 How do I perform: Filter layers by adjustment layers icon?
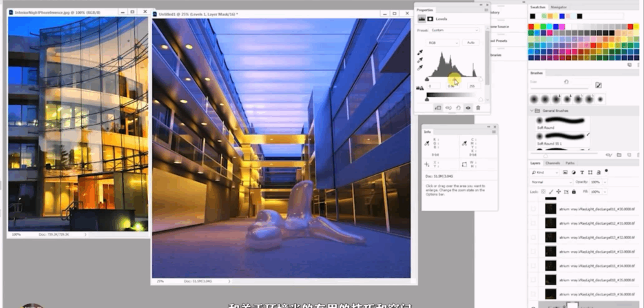coord(573,172)
